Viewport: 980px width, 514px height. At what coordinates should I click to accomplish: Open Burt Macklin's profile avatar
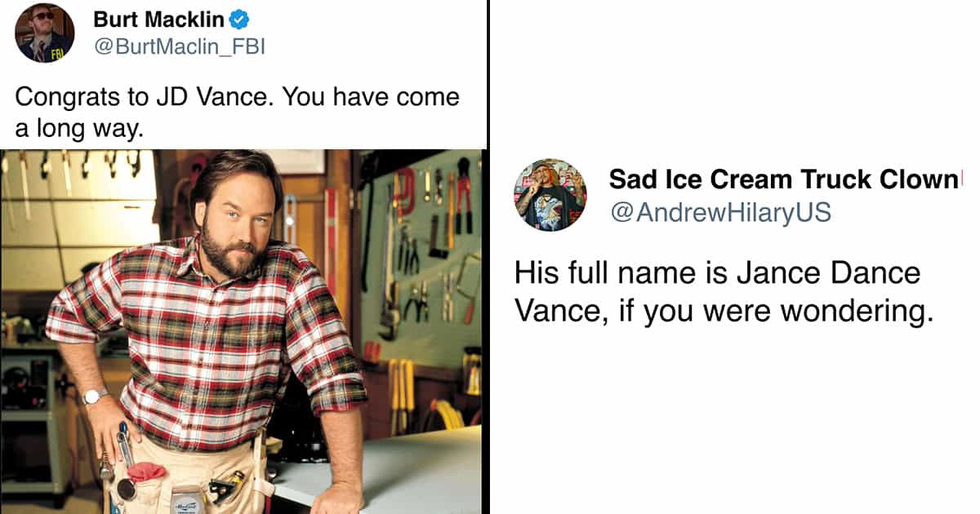pyautogui.click(x=45, y=33)
